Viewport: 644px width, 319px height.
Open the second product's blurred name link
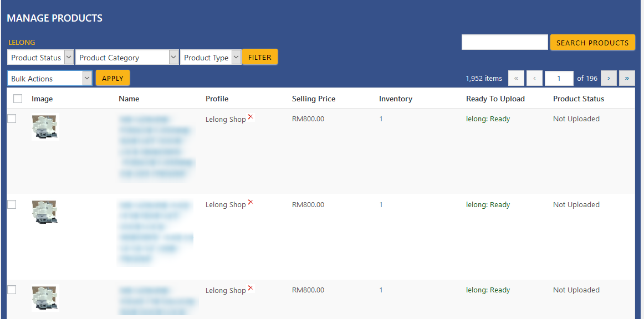click(156, 232)
